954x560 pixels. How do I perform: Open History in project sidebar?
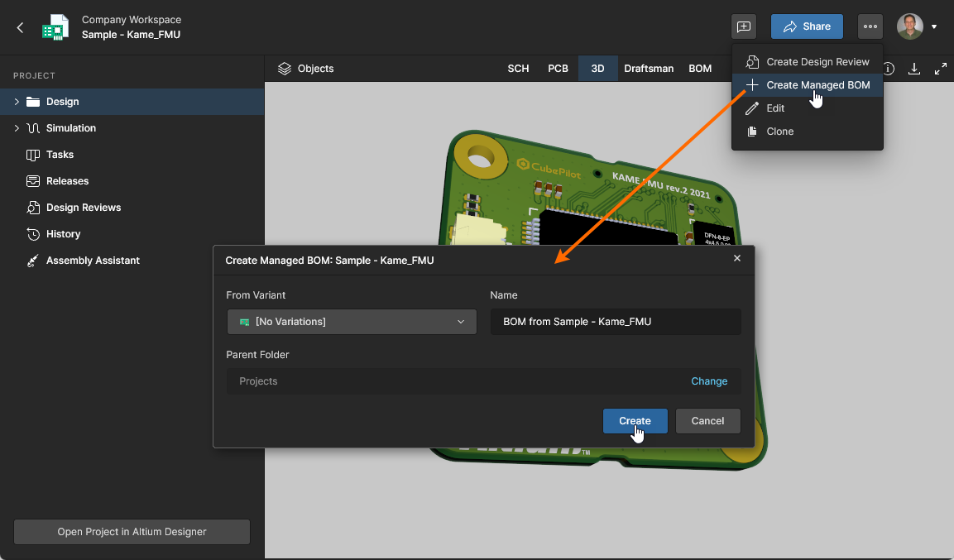point(132,234)
